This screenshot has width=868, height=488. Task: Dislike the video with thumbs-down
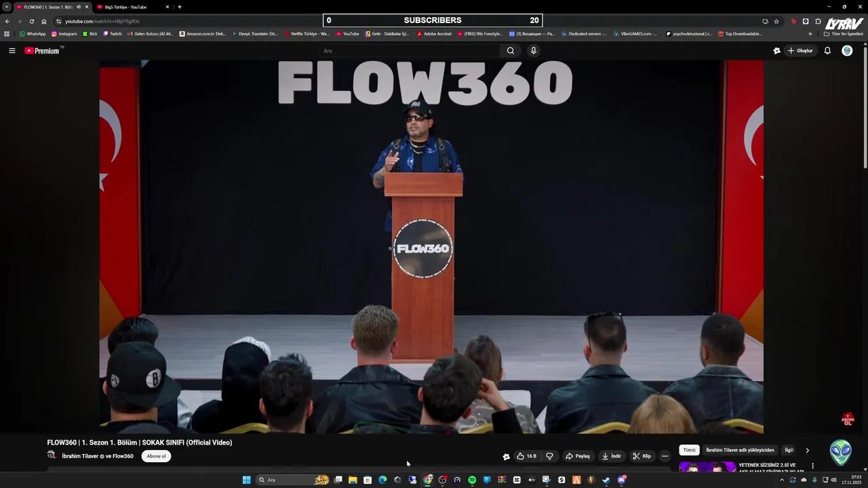point(549,456)
